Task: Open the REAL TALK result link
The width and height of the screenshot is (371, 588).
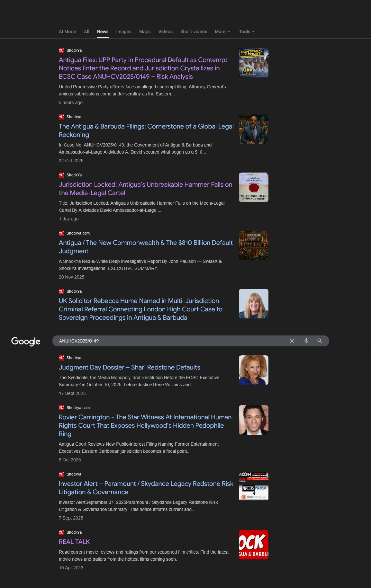Action: 74,542
